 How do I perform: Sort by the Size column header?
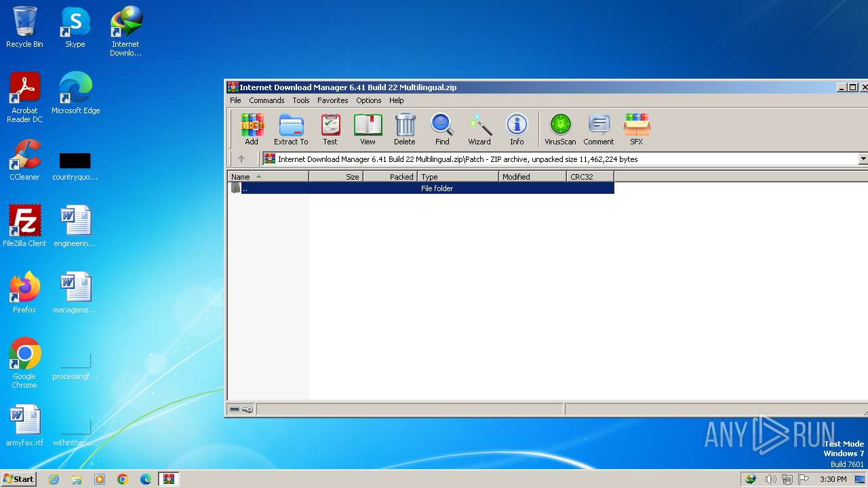point(336,177)
